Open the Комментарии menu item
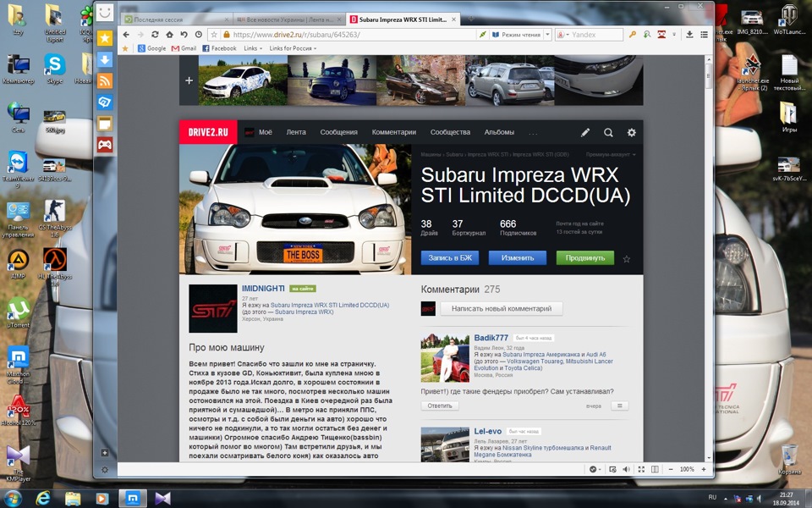812x508 pixels. (393, 132)
